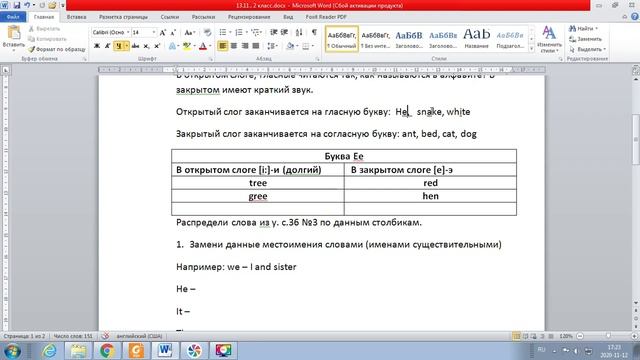Open the font name Calibri dropdown

(x=128, y=32)
